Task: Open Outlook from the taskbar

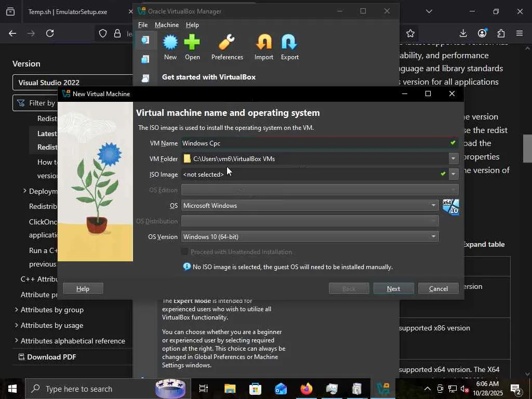Action: pos(281,389)
